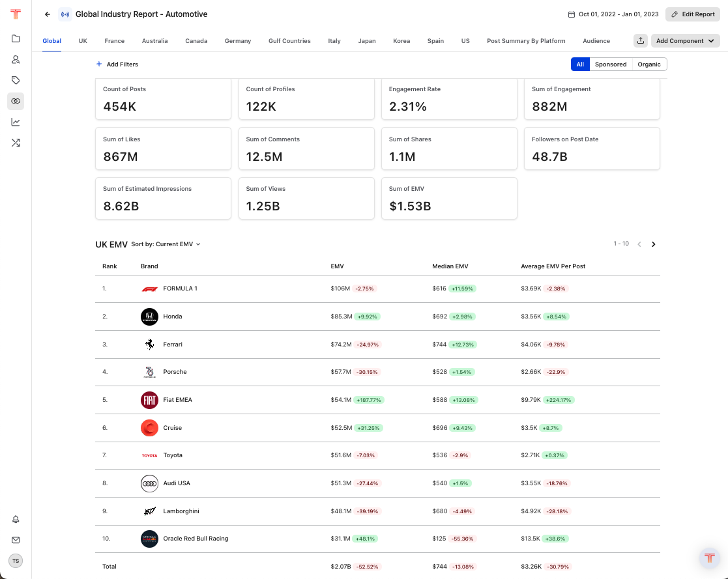Click the $2.07B total EMV value

[x=341, y=567]
